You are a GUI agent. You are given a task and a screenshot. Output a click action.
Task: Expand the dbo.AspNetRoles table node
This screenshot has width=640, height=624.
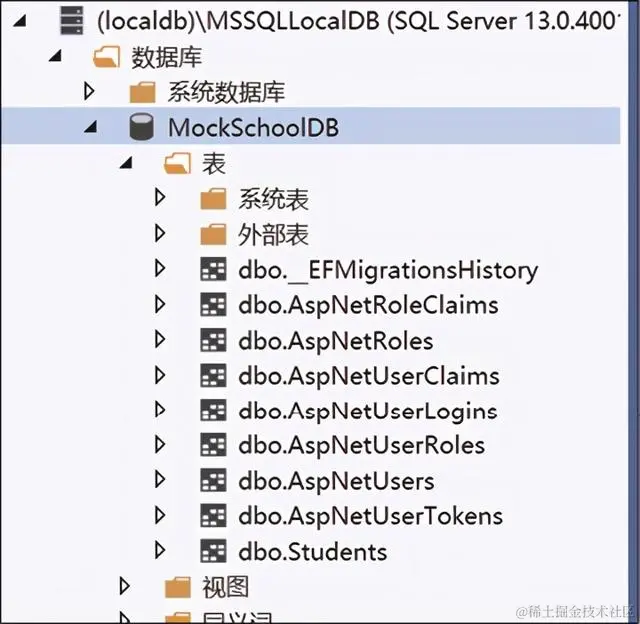click(160, 339)
